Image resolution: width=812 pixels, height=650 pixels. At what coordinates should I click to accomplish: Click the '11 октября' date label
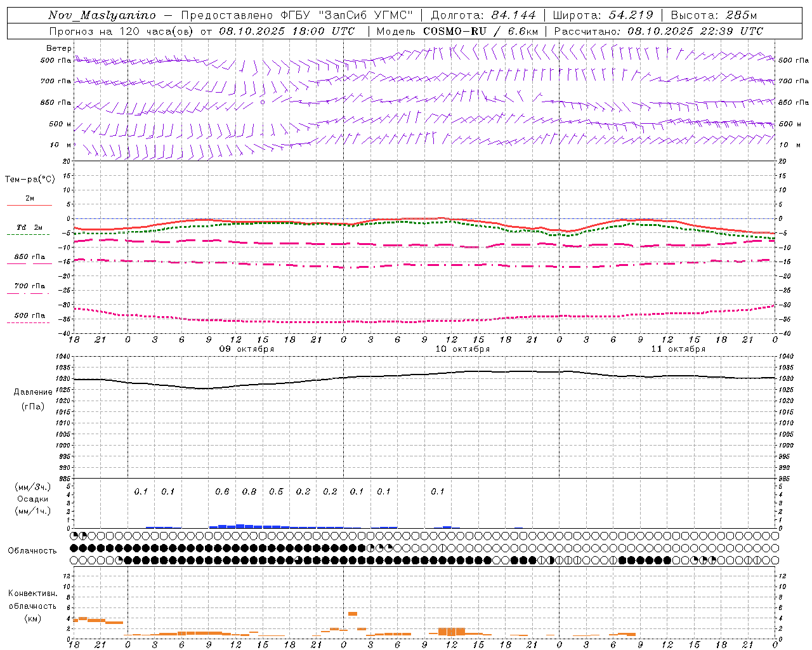click(678, 349)
